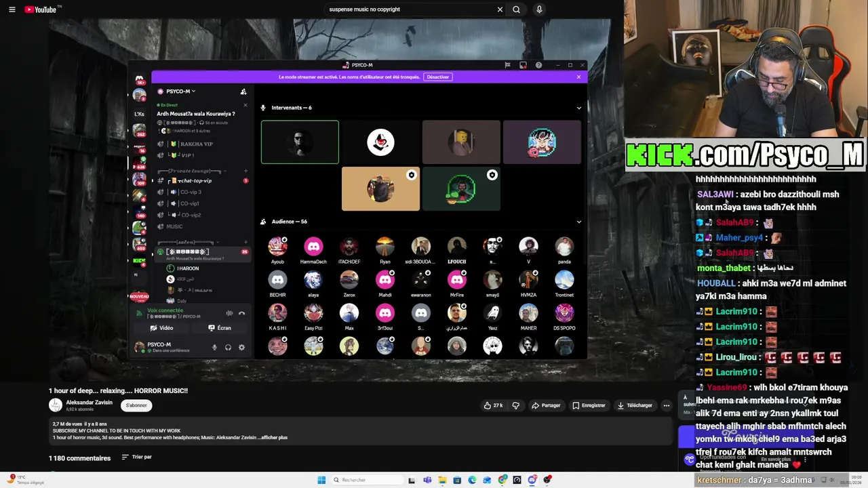The image size is (868, 488).
Task: Click the S'abonner subscribe button
Action: click(136, 405)
